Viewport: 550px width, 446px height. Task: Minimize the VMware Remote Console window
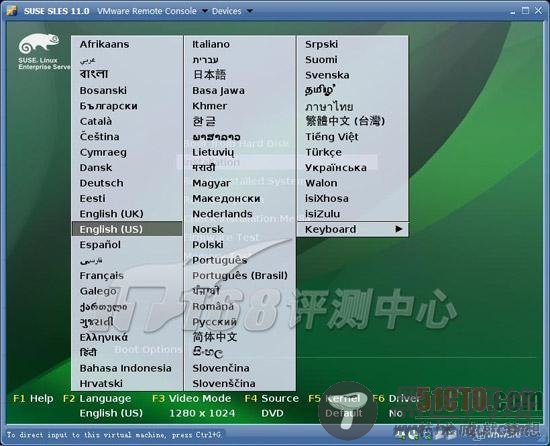click(x=512, y=12)
